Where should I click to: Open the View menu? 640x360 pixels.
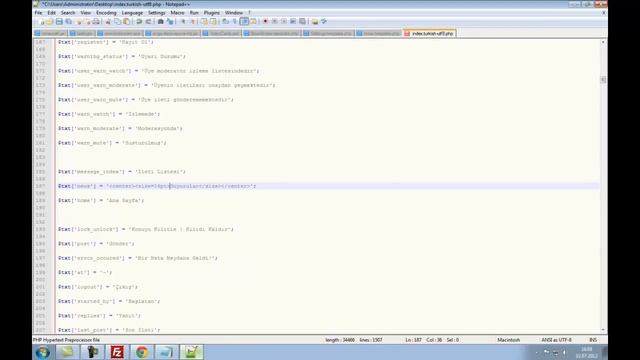click(x=86, y=13)
